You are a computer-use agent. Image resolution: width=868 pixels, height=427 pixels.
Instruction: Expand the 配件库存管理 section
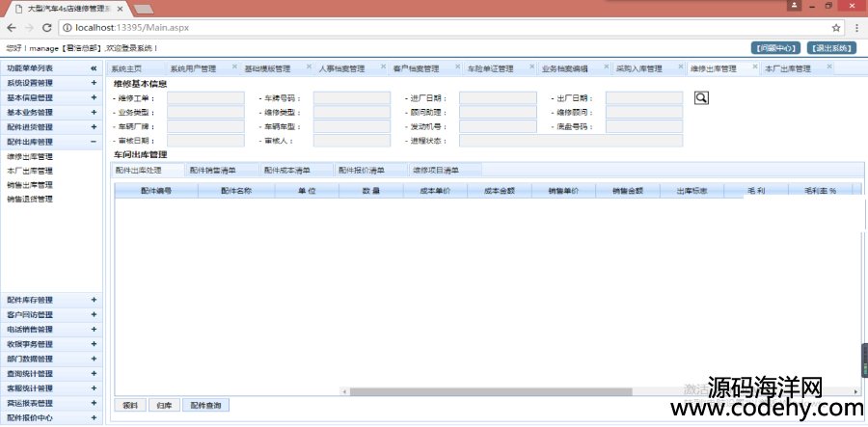[x=94, y=300]
